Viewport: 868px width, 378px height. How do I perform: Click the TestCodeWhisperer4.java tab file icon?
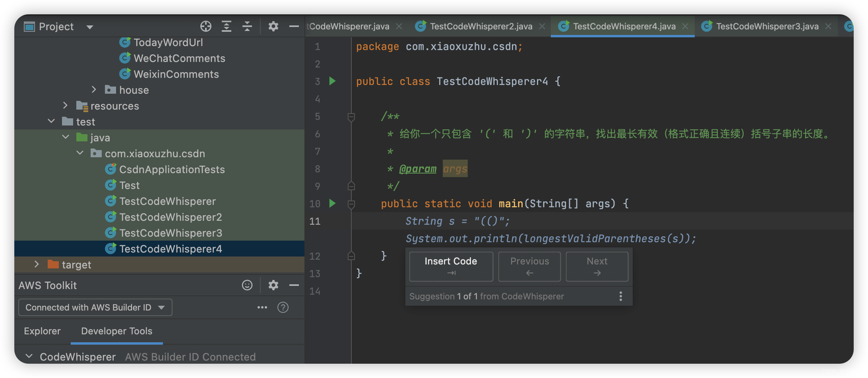pyautogui.click(x=564, y=26)
